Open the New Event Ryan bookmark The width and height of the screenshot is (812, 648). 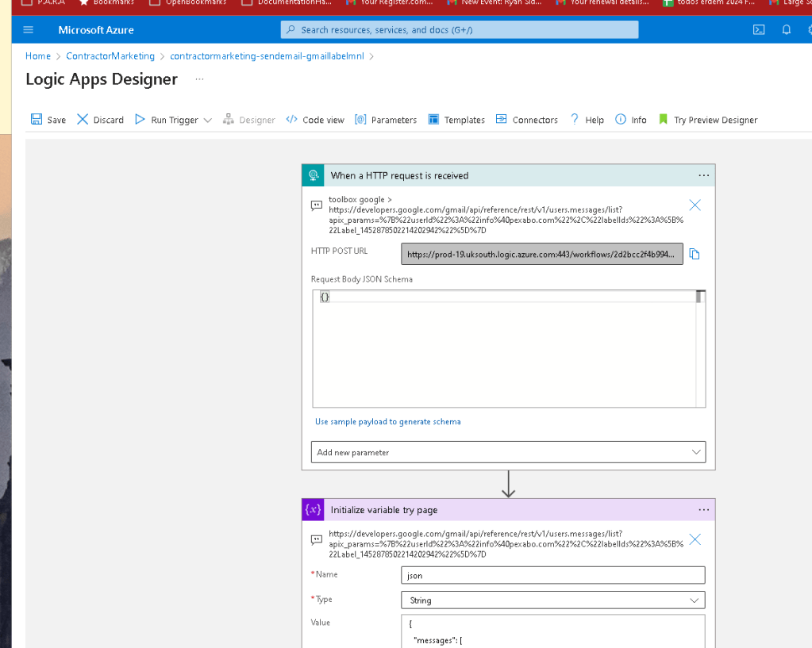pos(494,2)
